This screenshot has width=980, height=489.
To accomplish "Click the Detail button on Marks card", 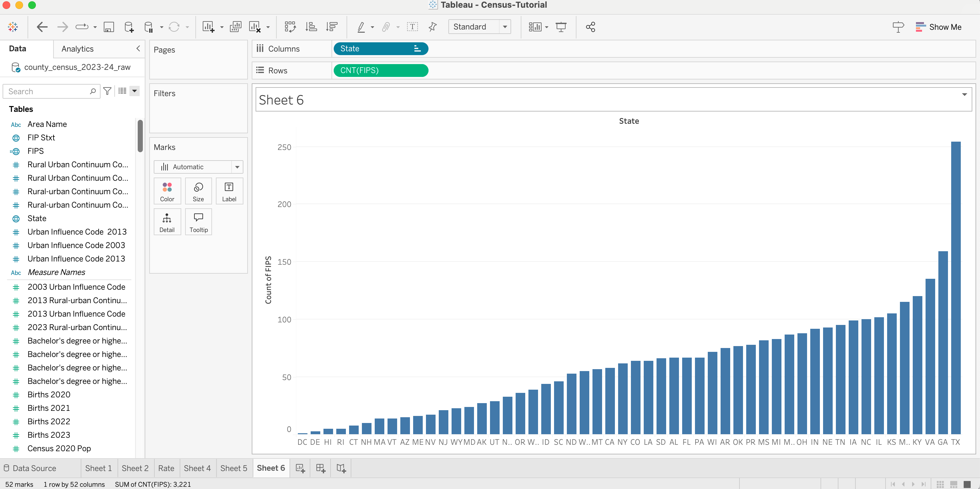I will (x=167, y=222).
